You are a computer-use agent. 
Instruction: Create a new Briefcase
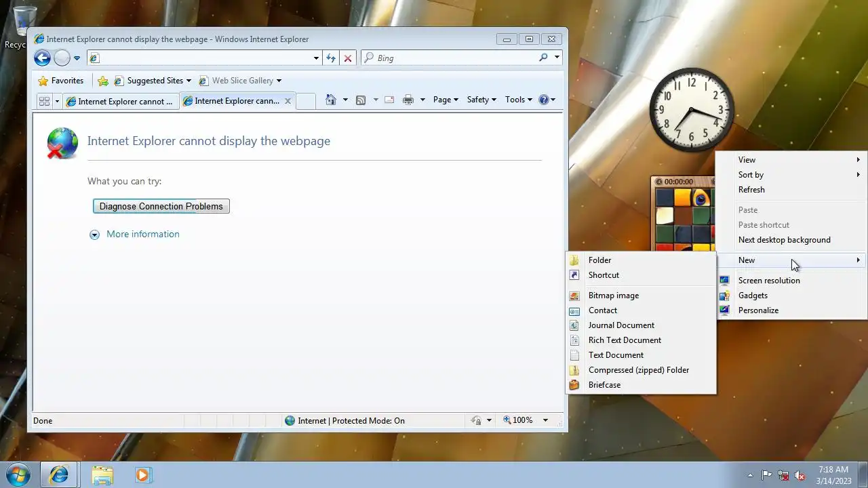pos(641,385)
